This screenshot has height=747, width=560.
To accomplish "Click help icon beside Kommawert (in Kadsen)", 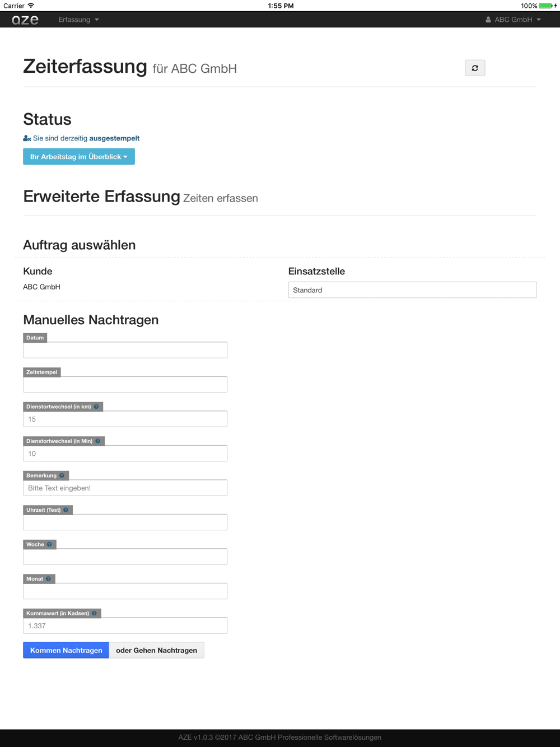I will [94, 613].
